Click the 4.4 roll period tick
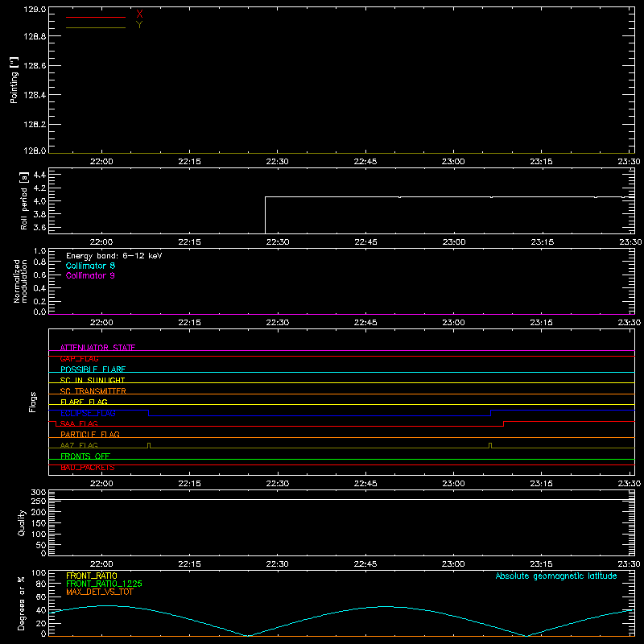 tap(39, 175)
